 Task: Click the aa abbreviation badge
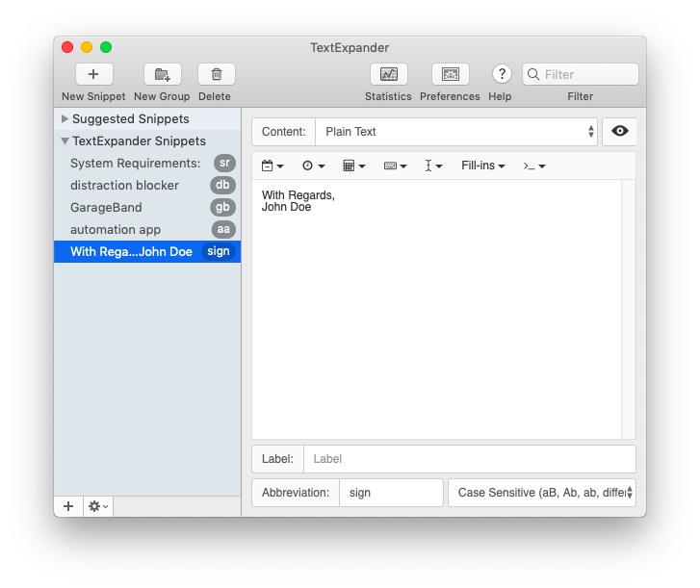(x=223, y=229)
